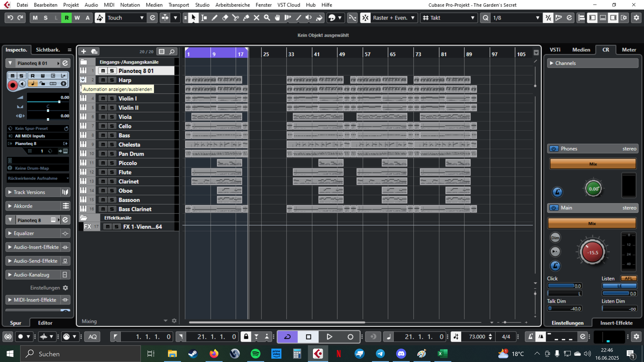Switch to Editor tab at inspector bottom
The image size is (644, 362).
[45, 323]
